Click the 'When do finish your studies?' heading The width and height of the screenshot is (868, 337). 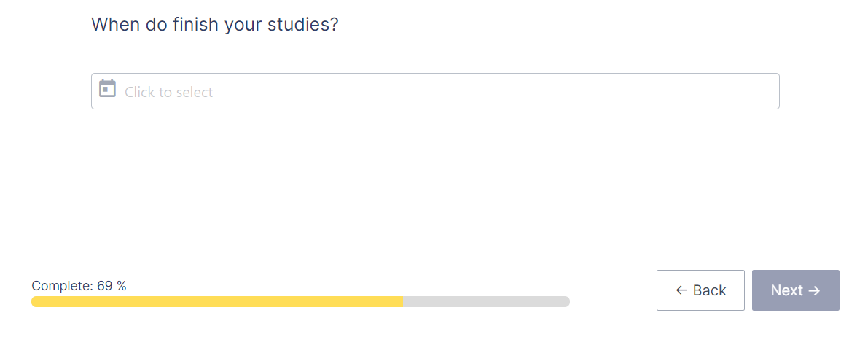click(x=215, y=25)
